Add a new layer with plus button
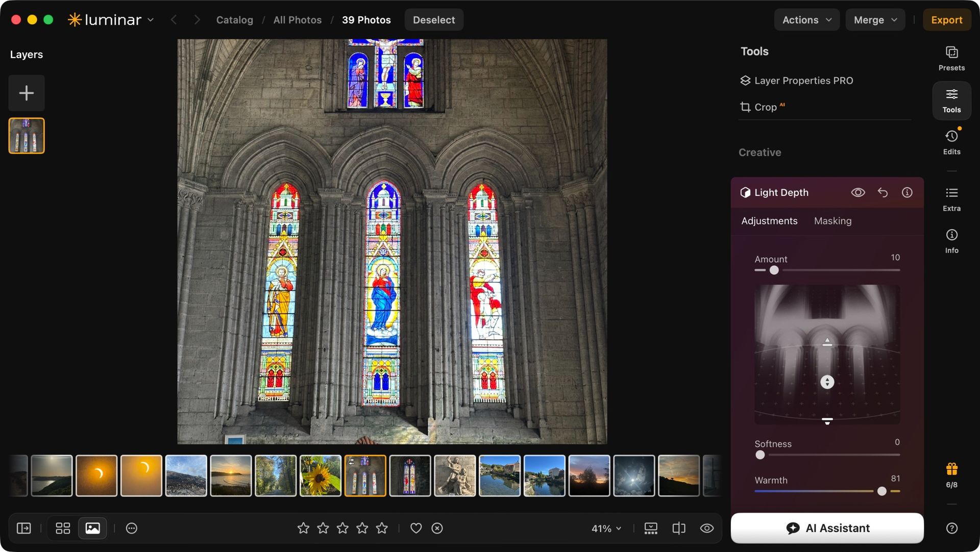 click(27, 93)
